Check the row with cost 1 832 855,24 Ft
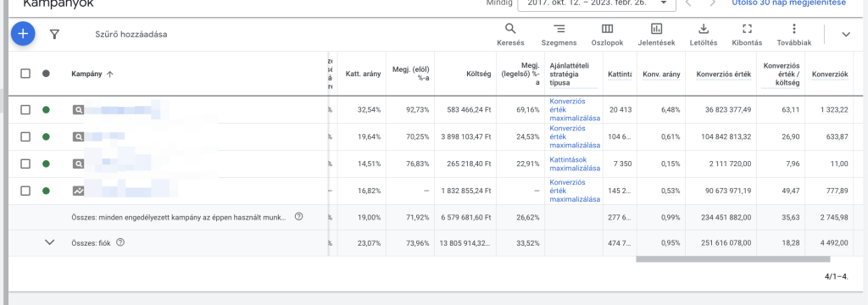The image size is (868, 305). pos(25,191)
